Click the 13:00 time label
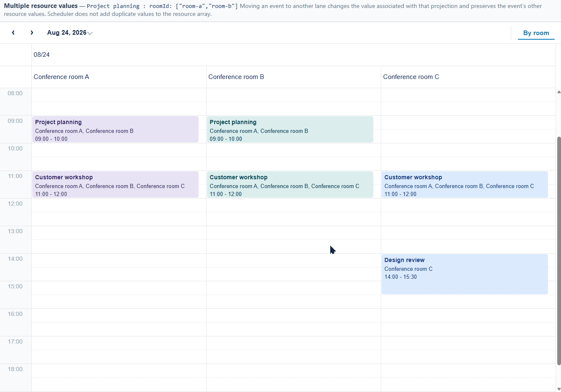The width and height of the screenshot is (561, 392). click(15, 231)
